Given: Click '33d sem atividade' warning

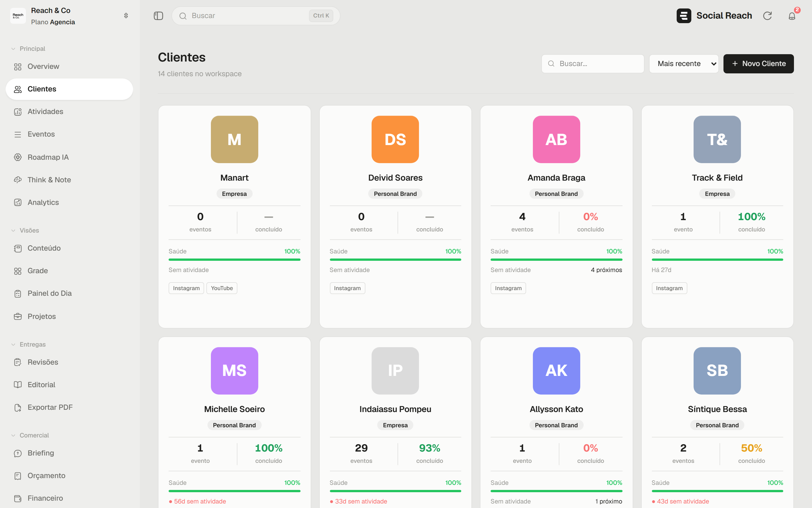Looking at the screenshot, I should pyautogui.click(x=358, y=501).
